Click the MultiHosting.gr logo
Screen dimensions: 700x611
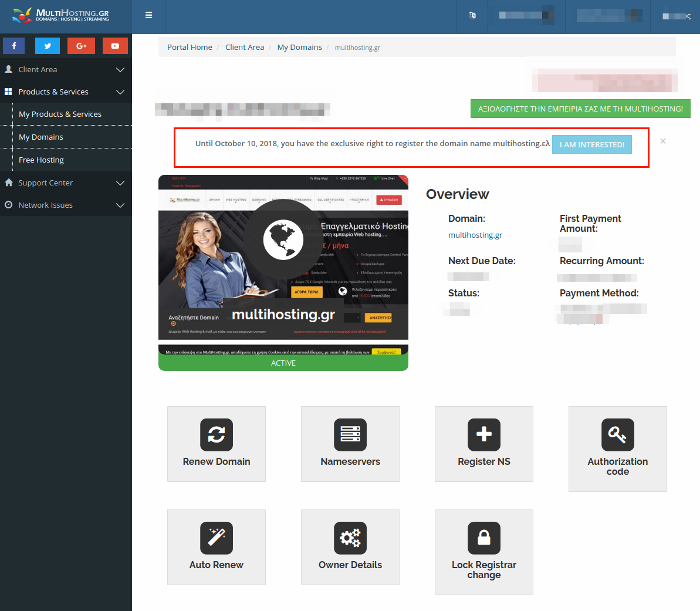click(60, 15)
